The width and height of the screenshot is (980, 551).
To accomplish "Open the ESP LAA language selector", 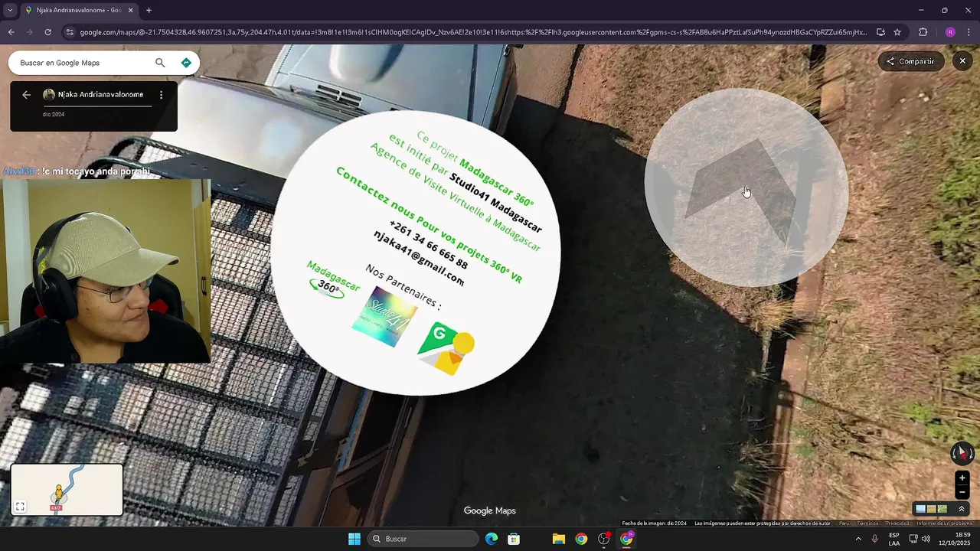I will 893,539.
